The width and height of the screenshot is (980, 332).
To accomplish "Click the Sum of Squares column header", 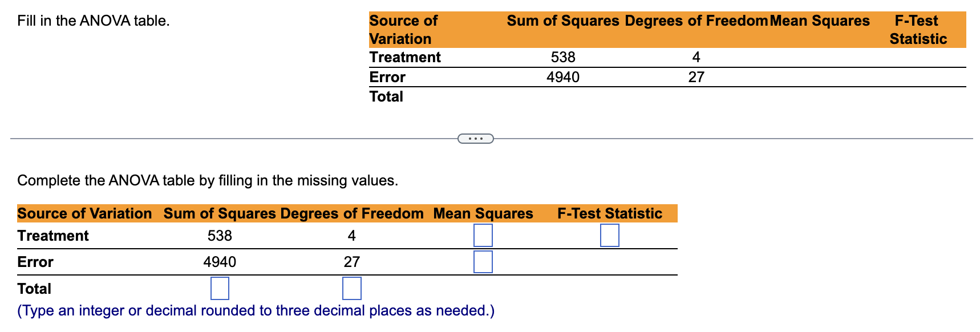I will click(x=220, y=213).
